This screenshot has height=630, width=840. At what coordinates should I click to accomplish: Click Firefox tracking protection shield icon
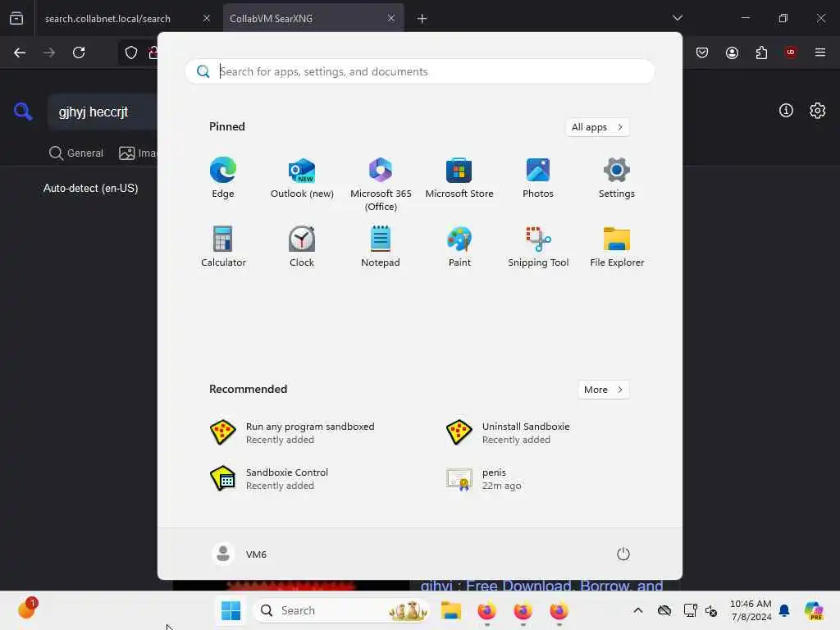click(131, 52)
